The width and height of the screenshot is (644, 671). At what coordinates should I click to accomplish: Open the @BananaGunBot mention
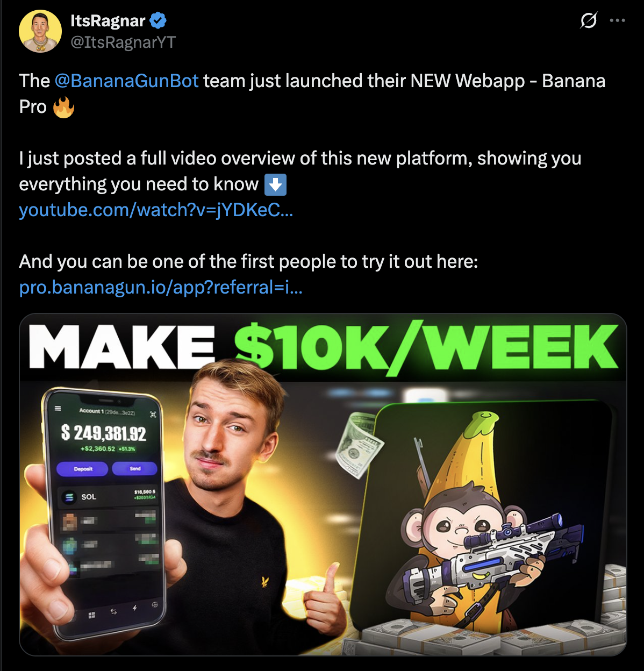coord(127,81)
